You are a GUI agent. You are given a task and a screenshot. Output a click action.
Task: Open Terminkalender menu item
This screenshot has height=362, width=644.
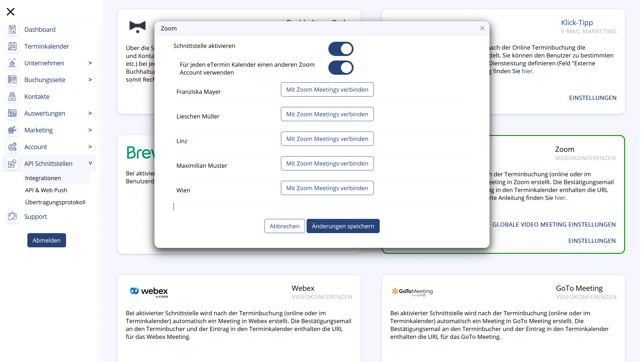click(46, 46)
